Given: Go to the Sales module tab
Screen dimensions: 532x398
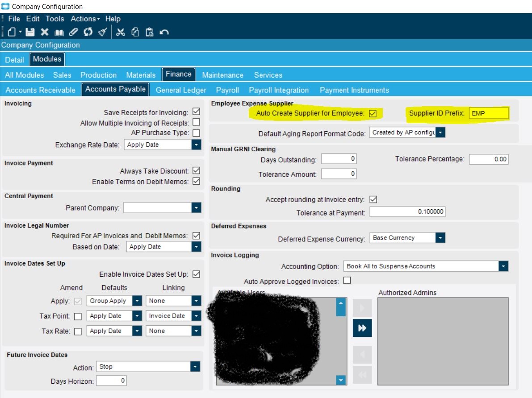Looking at the screenshot, I should (x=62, y=75).
